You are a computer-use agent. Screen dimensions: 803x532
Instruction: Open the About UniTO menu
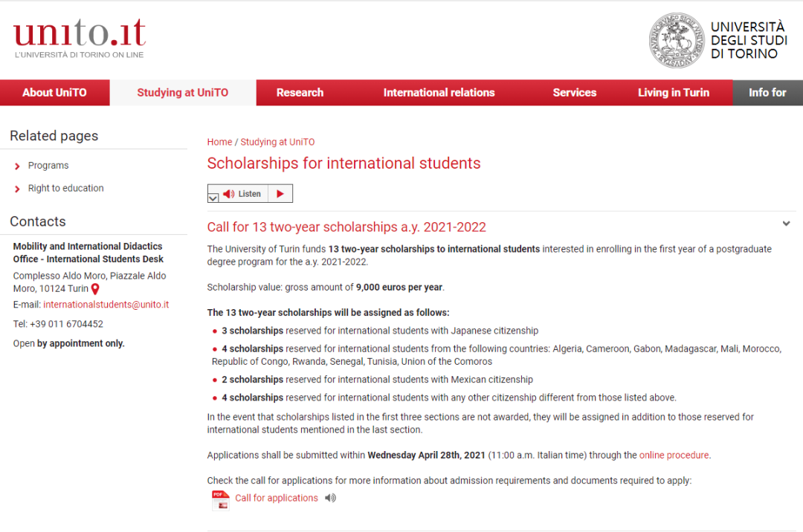point(55,93)
